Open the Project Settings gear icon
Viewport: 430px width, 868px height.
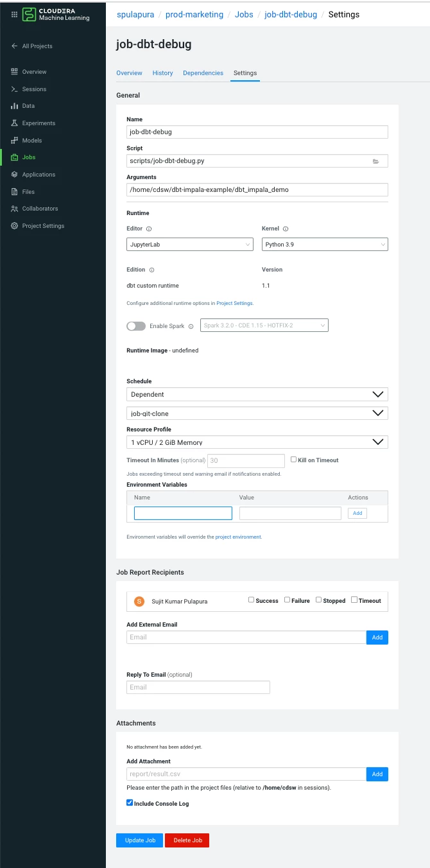pos(15,226)
